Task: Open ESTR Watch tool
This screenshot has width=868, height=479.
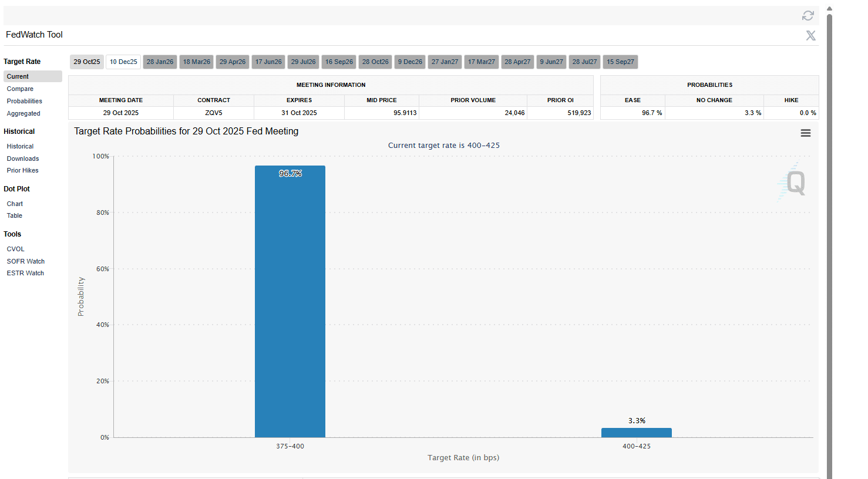Action: pyautogui.click(x=25, y=273)
